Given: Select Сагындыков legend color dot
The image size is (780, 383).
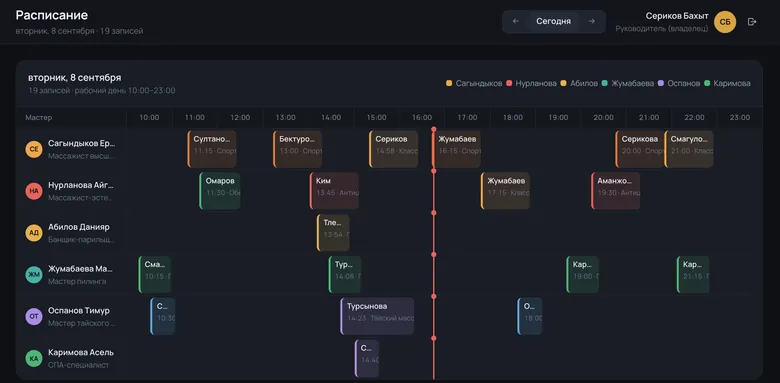Looking at the screenshot, I should click(449, 84).
